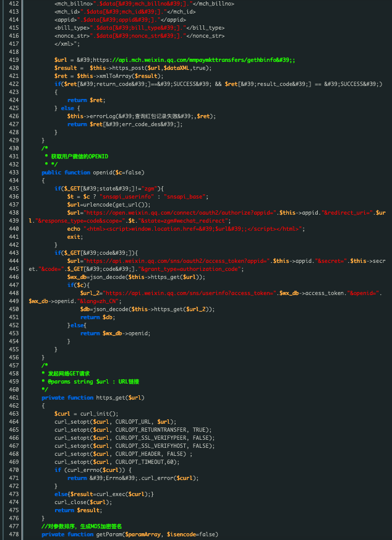
Task: Select line number 478 in the gutter
Action: click(x=13, y=534)
